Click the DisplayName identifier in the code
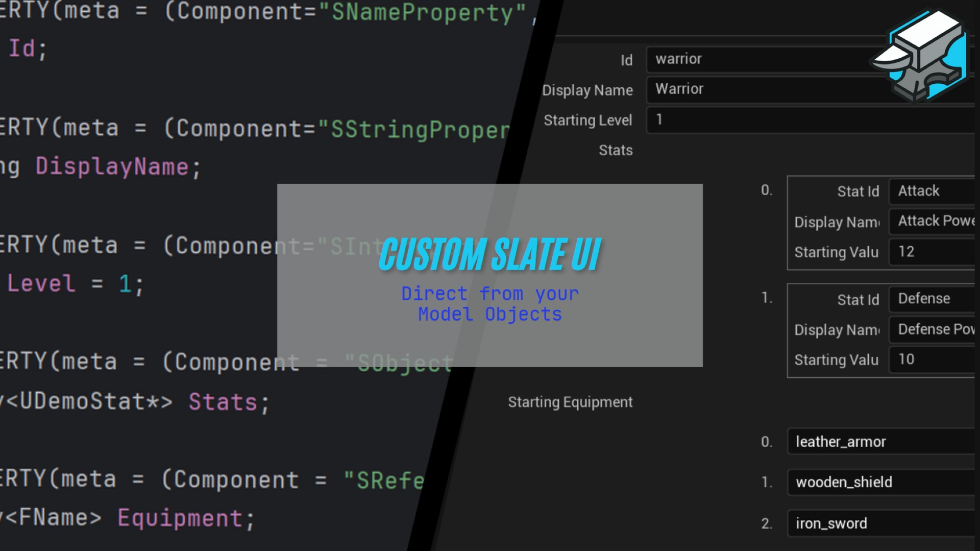 pos(112,167)
